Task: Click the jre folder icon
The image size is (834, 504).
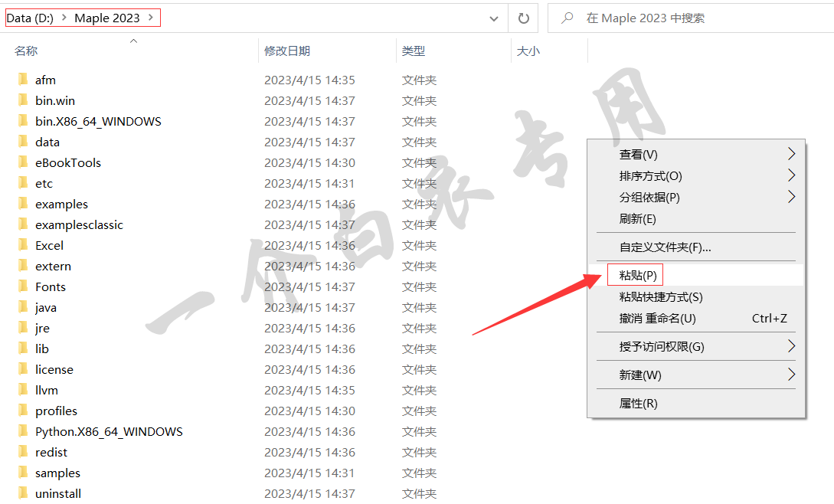Action: coord(23,329)
